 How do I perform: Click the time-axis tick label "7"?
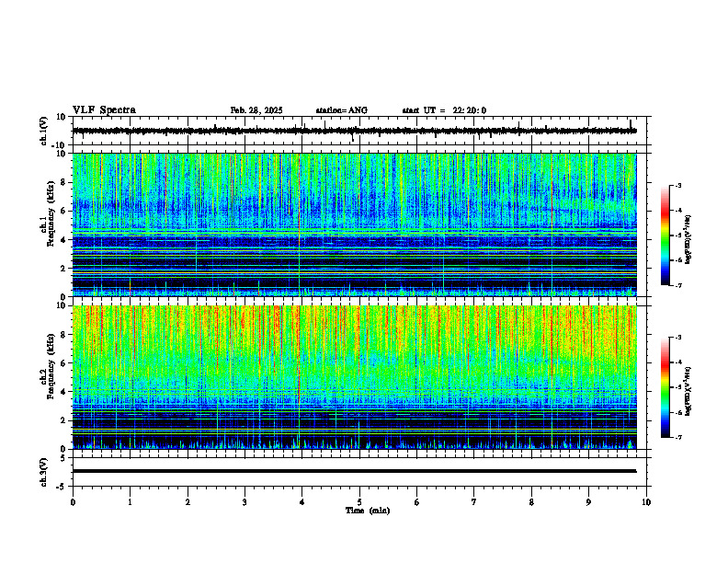[x=474, y=502]
